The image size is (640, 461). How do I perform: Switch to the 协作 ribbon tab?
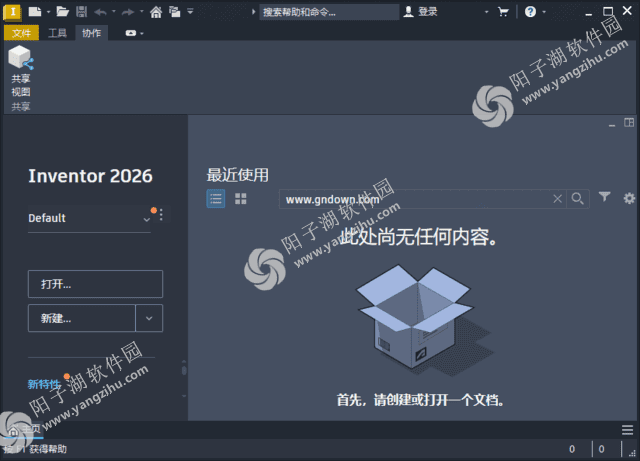[x=91, y=33]
